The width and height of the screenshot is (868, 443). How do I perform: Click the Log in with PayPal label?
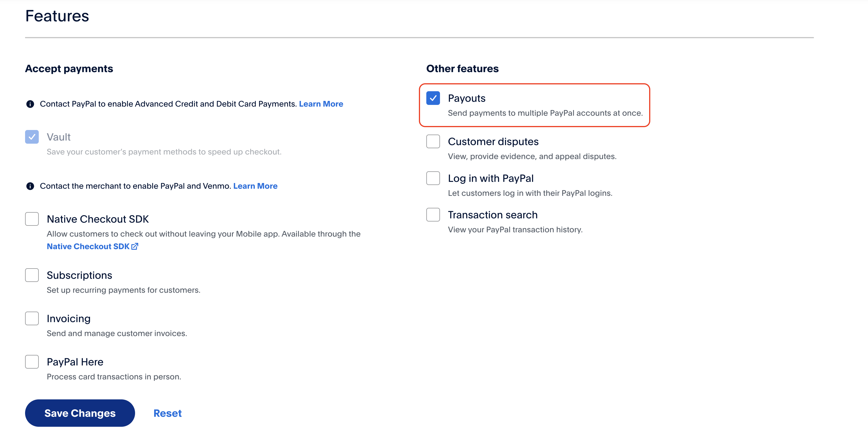pos(491,178)
